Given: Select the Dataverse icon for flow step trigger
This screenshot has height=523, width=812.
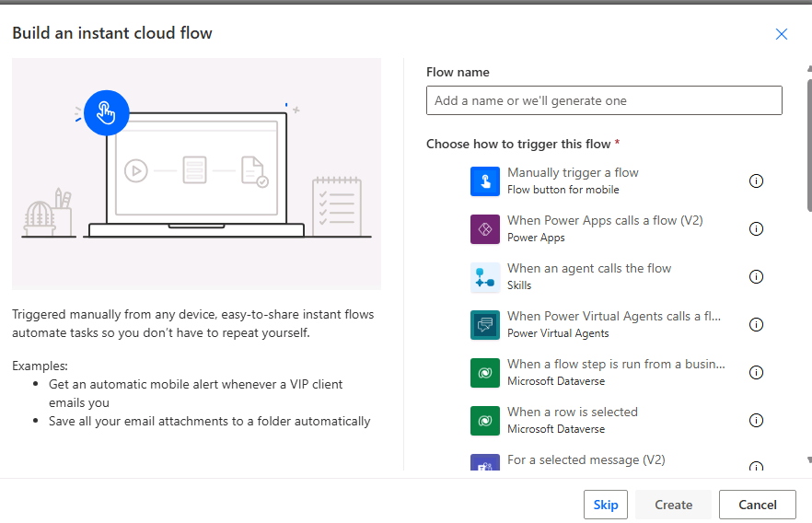Looking at the screenshot, I should pos(484,373).
